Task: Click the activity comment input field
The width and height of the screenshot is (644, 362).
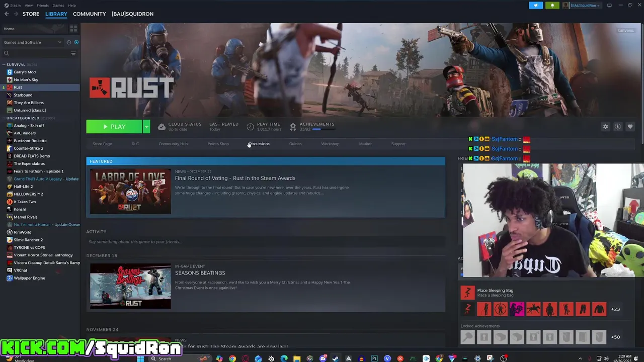Action: [x=266, y=242]
